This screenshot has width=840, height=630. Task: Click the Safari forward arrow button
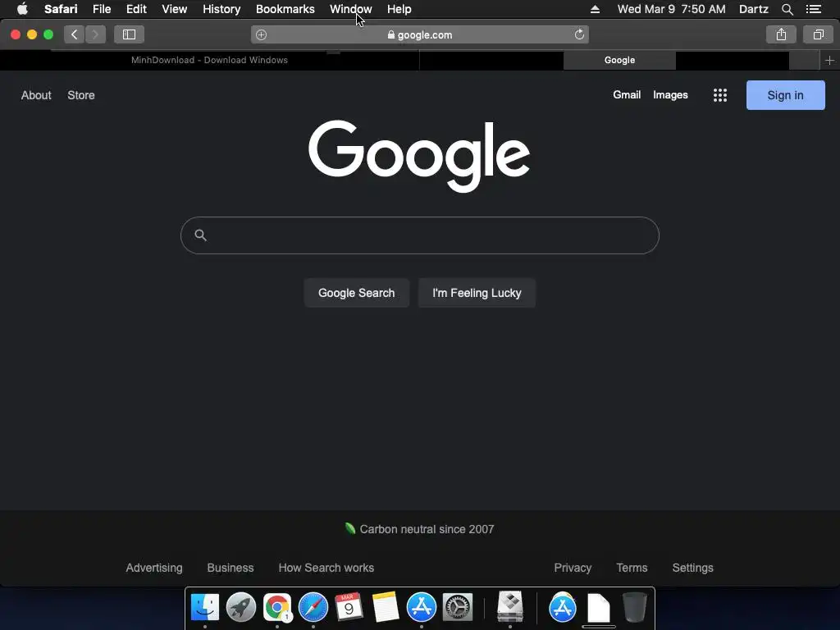tap(95, 34)
